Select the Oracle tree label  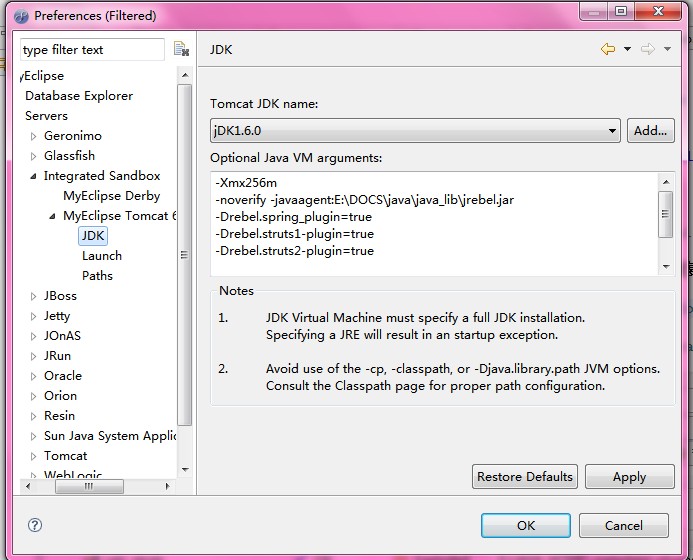(63, 376)
